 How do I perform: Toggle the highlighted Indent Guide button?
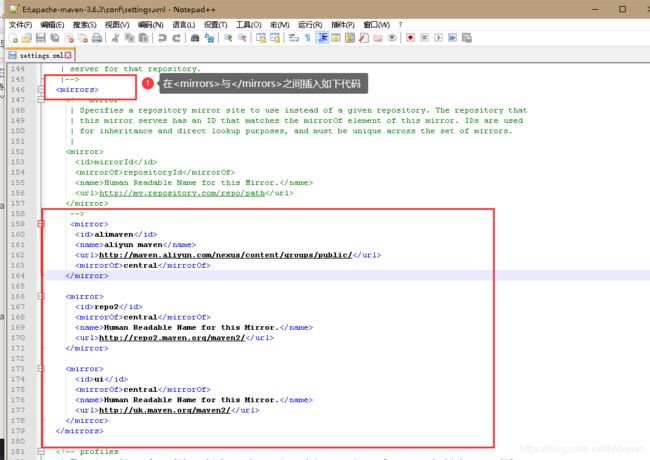click(x=322, y=38)
